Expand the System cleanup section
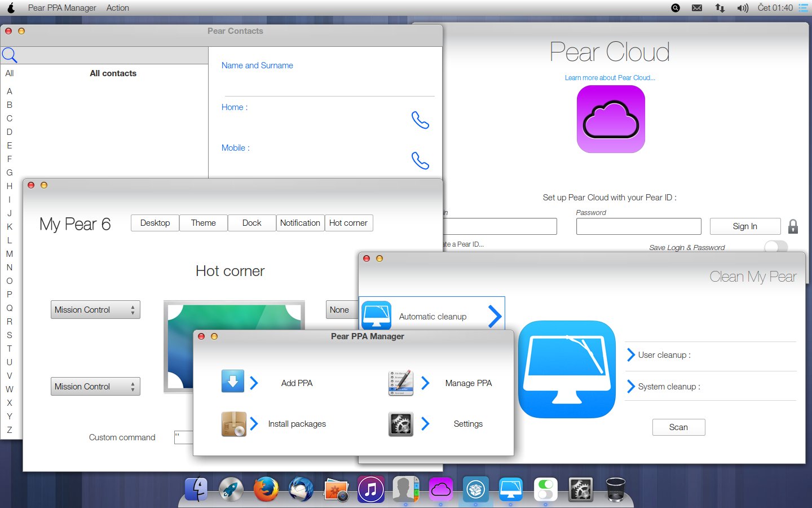 click(631, 387)
